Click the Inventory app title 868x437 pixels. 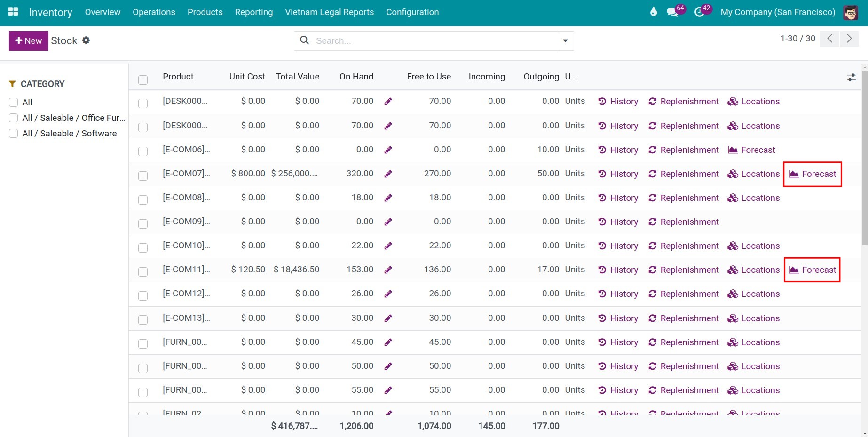coord(51,12)
